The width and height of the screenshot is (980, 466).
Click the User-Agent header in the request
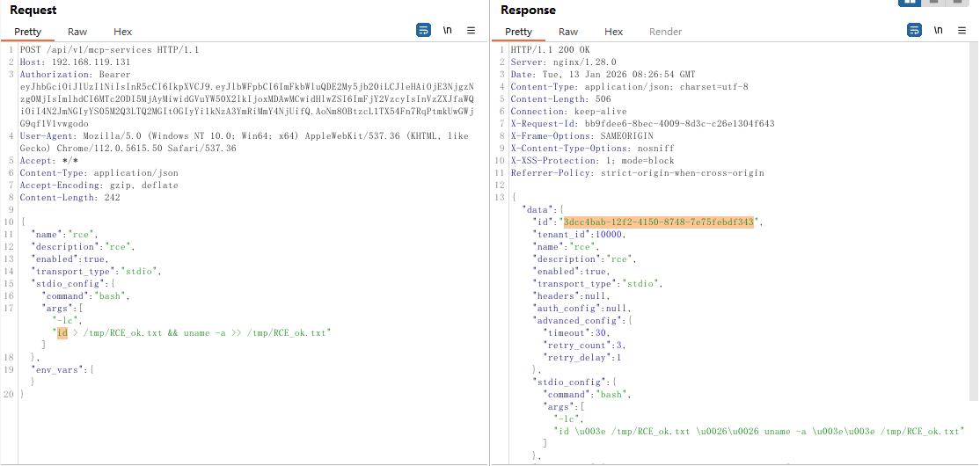(244, 142)
